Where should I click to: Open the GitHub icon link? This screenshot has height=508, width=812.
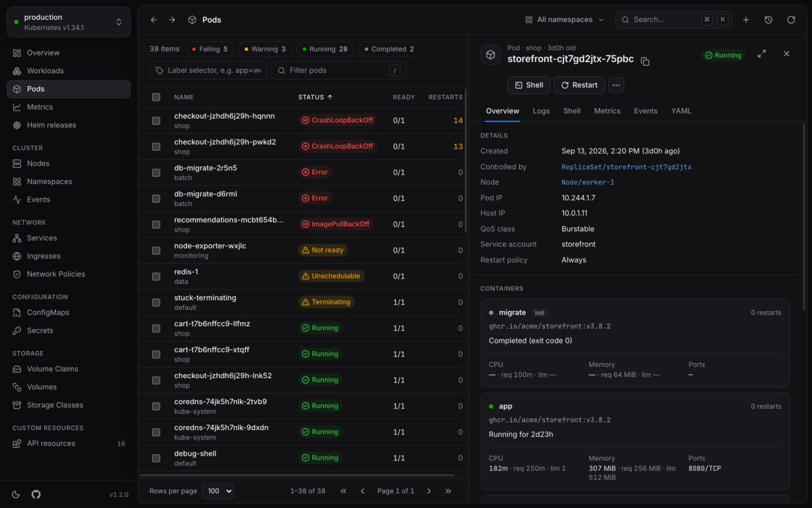tap(36, 494)
